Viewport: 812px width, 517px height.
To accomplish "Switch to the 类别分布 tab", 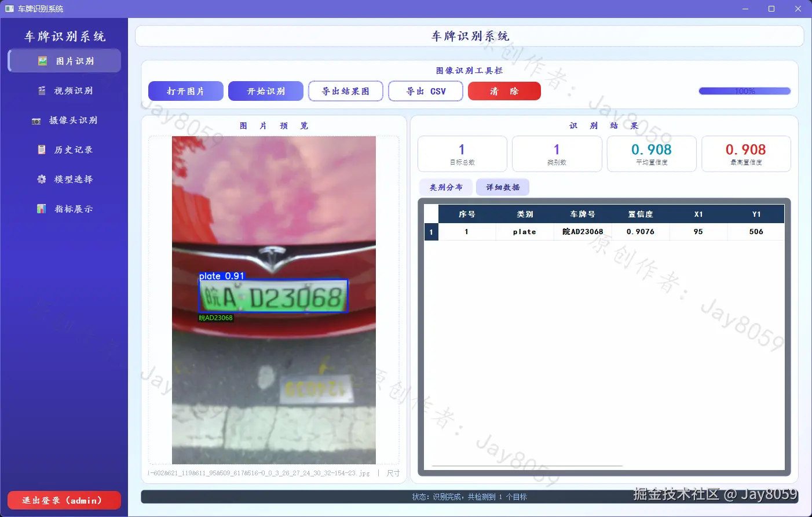I will coord(446,187).
